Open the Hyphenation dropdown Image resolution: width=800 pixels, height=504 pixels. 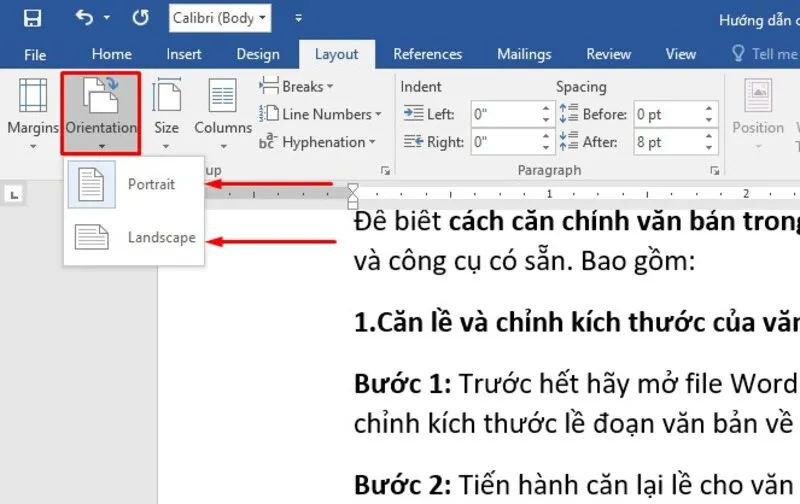coord(317,142)
